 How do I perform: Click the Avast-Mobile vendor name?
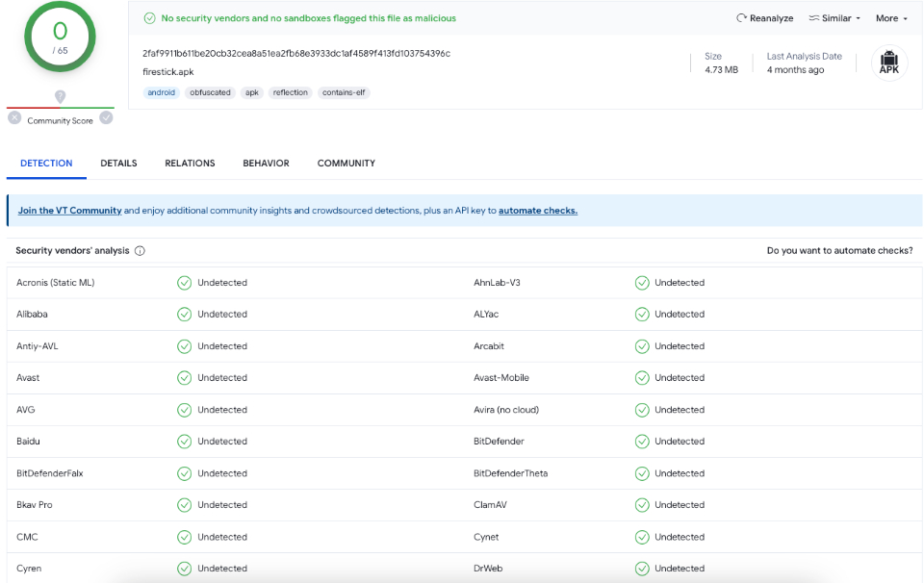pos(501,378)
